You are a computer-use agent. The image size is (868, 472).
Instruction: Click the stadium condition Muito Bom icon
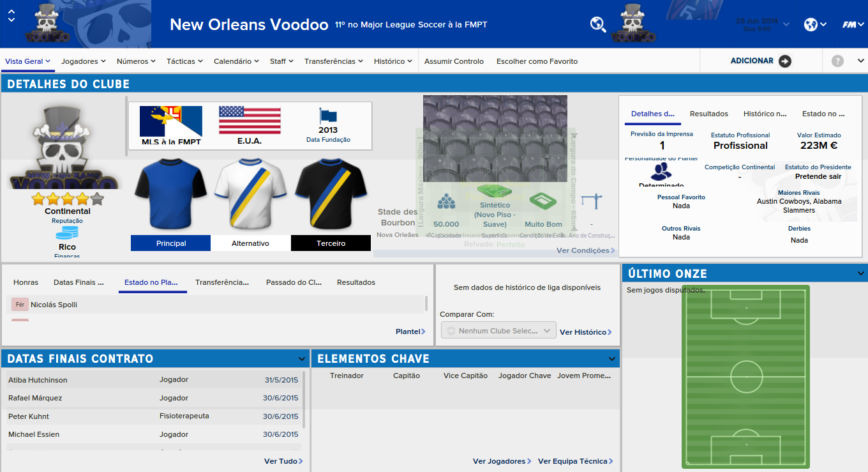pos(543,201)
